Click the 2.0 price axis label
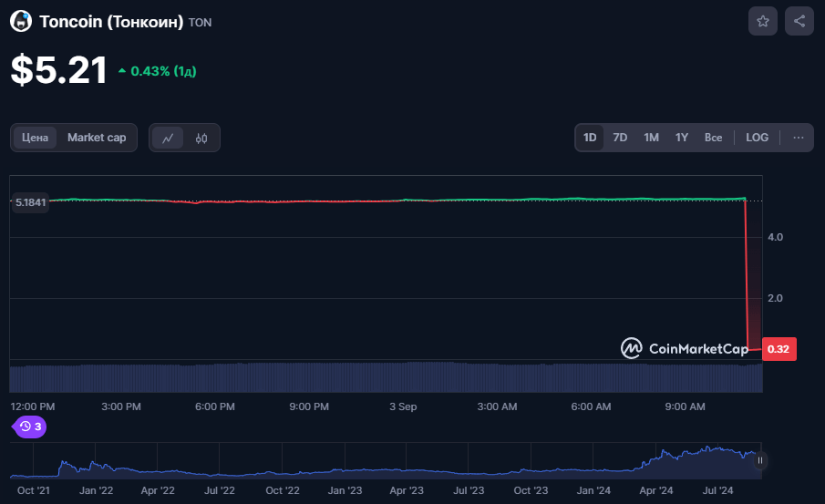This screenshot has height=504, width=825. point(775,298)
